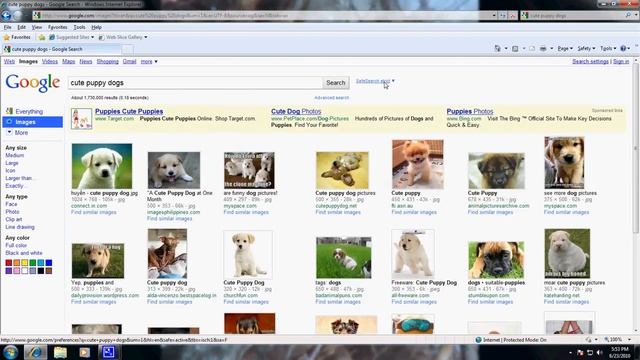Filter images by Medium size

click(15, 156)
